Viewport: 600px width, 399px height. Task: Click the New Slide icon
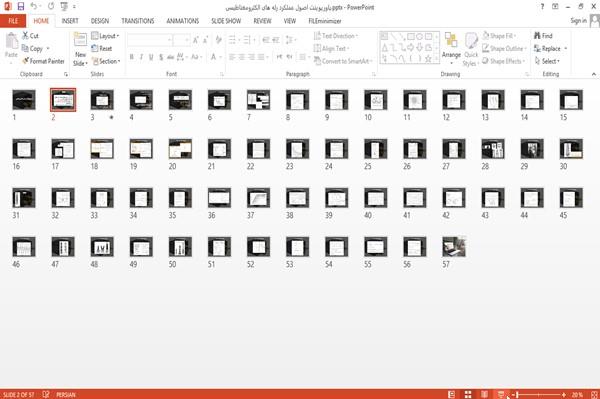(x=80, y=40)
